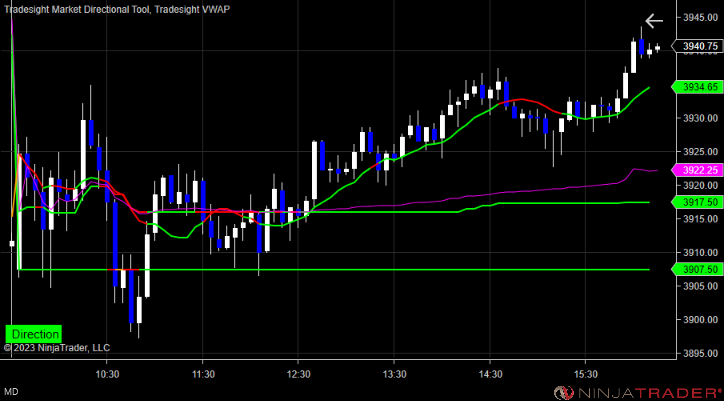Click the 11:30 time axis label
Viewport: 724px width, 401px height.
(x=202, y=374)
